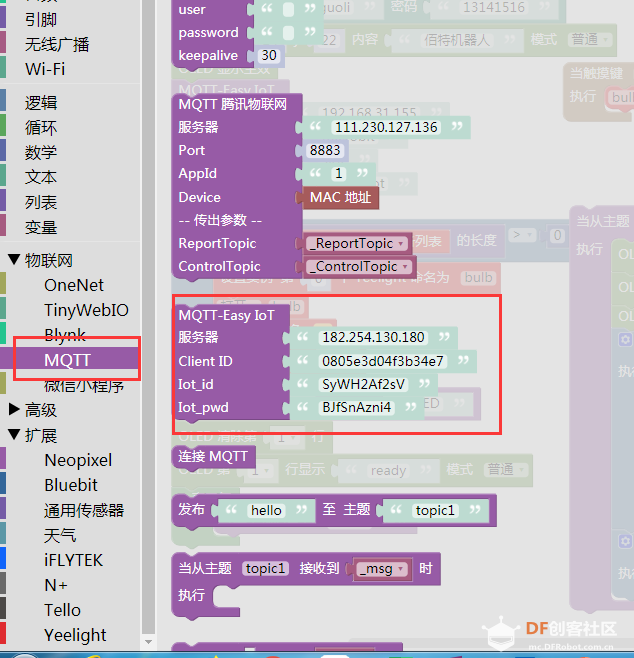The image size is (634, 658).
Task: Expand the 高级 category triangle
Action: [14, 409]
